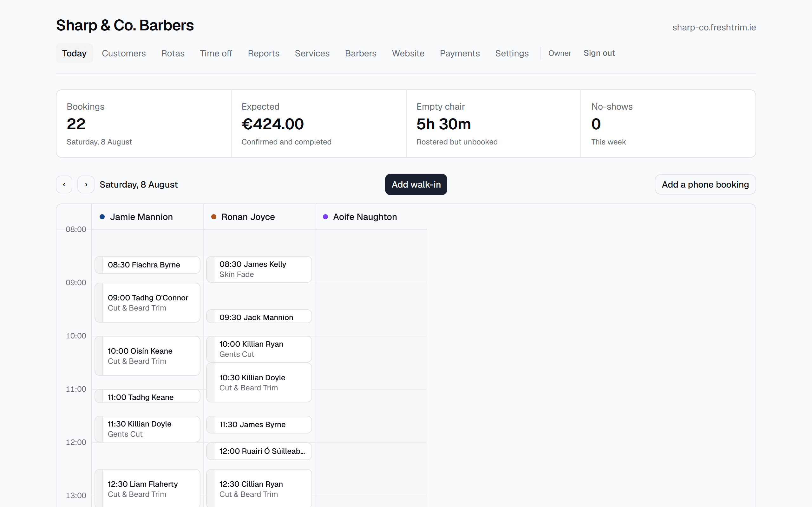Open the Reports tab
Viewport: 812px width, 507px height.
click(263, 53)
